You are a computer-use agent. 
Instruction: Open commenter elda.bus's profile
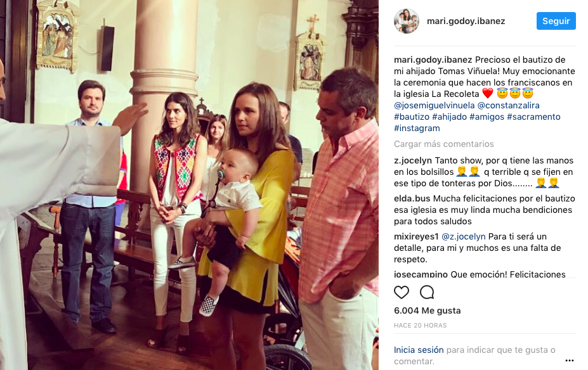click(412, 198)
